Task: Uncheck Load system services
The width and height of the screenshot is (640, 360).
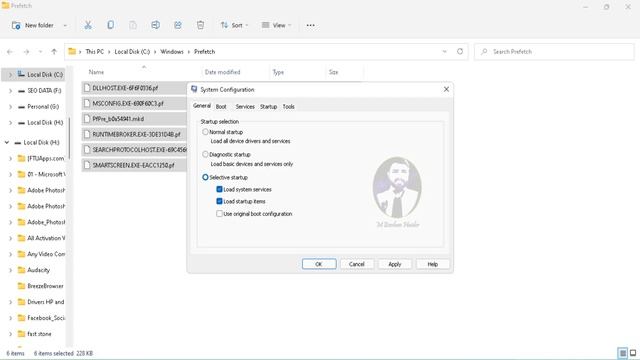Action: pyautogui.click(x=219, y=189)
